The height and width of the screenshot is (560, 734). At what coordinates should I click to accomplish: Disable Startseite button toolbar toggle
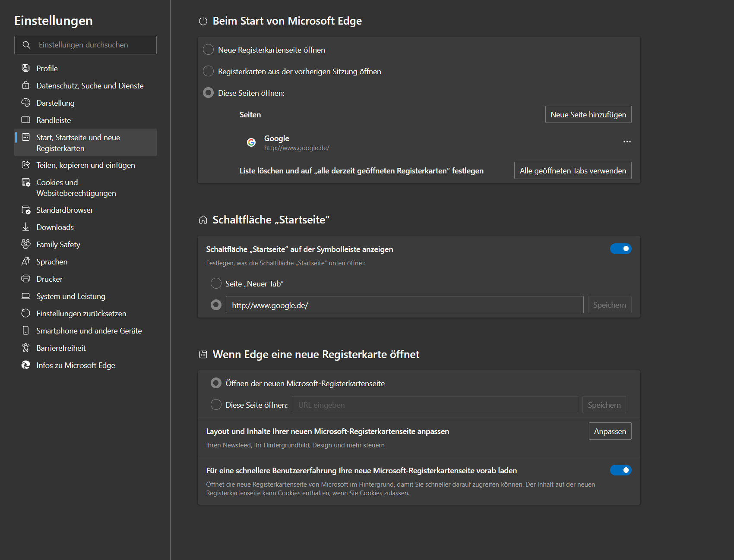[620, 249]
